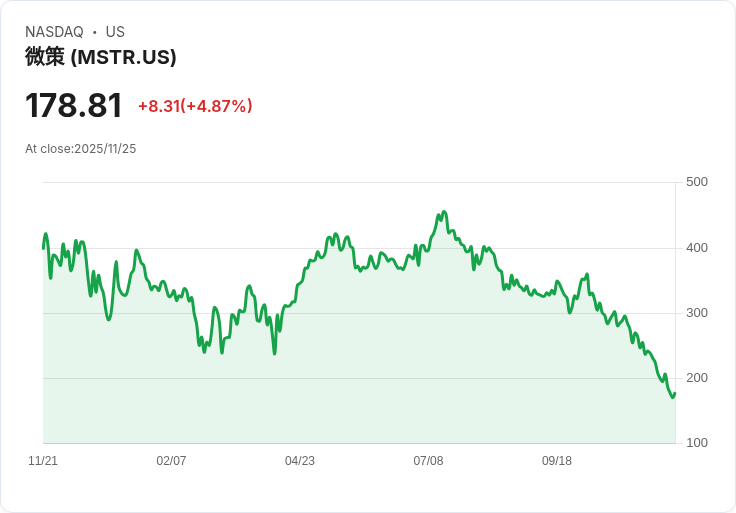Screen dimensions: 736x513
Task: Click the NASDAQ exchange label
Action: pos(54,32)
